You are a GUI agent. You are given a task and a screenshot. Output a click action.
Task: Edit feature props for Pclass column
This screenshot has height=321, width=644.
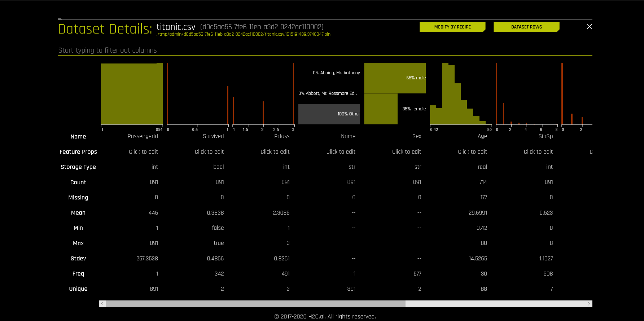tap(275, 152)
